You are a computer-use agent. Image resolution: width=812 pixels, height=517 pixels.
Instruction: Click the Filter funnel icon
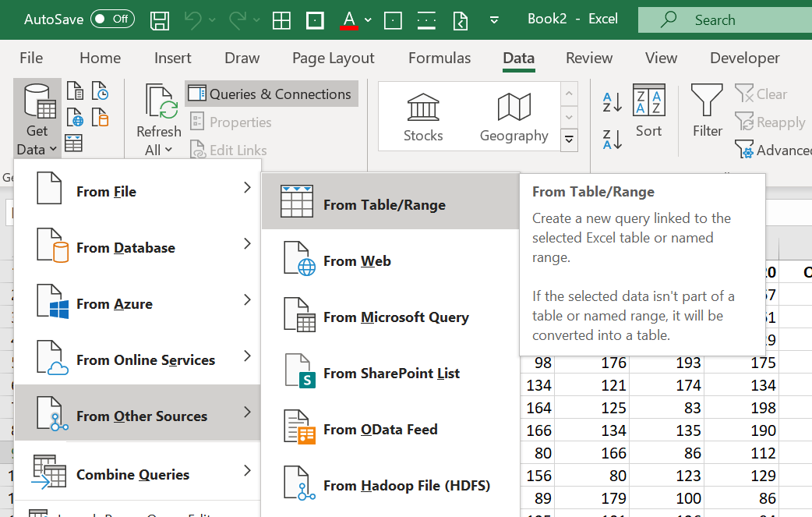707,112
